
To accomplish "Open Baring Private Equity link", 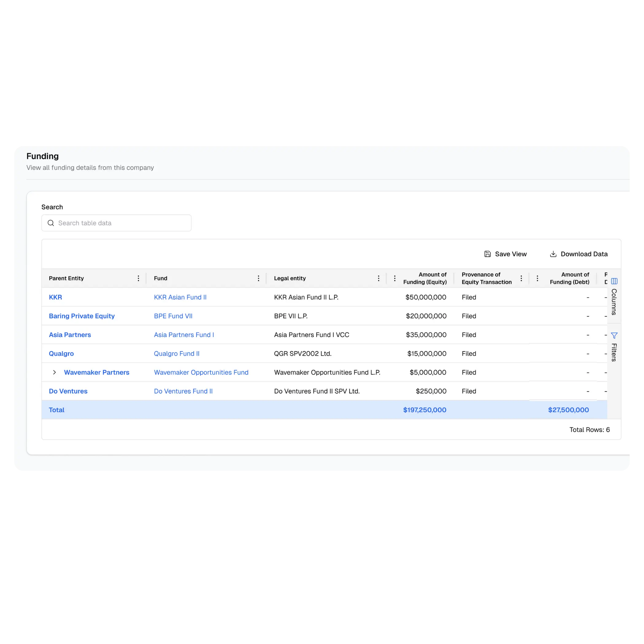I will click(x=82, y=316).
